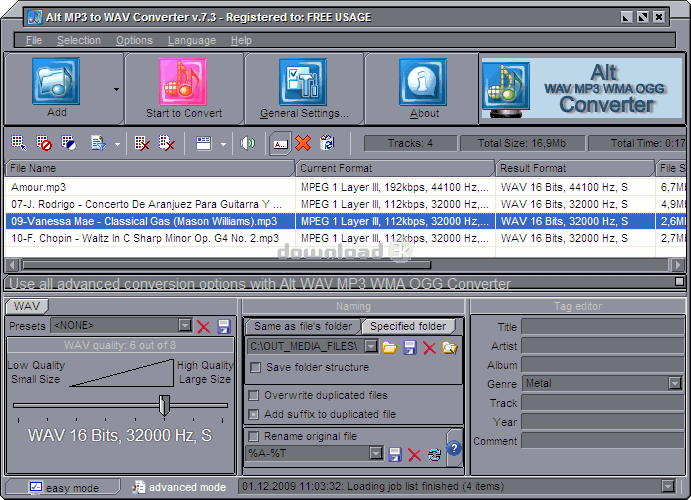The height and width of the screenshot is (500, 691).
Task: Click the Add files button
Action: click(x=56, y=88)
